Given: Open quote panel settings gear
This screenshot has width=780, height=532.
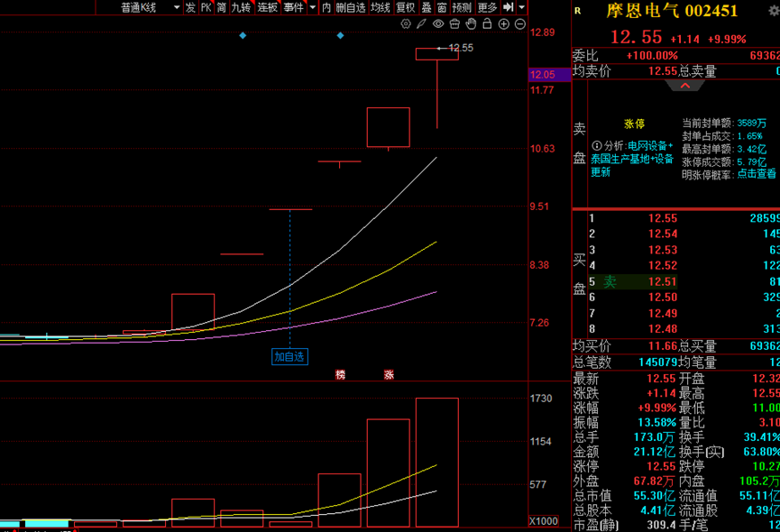Looking at the screenshot, I should click(x=775, y=11).
